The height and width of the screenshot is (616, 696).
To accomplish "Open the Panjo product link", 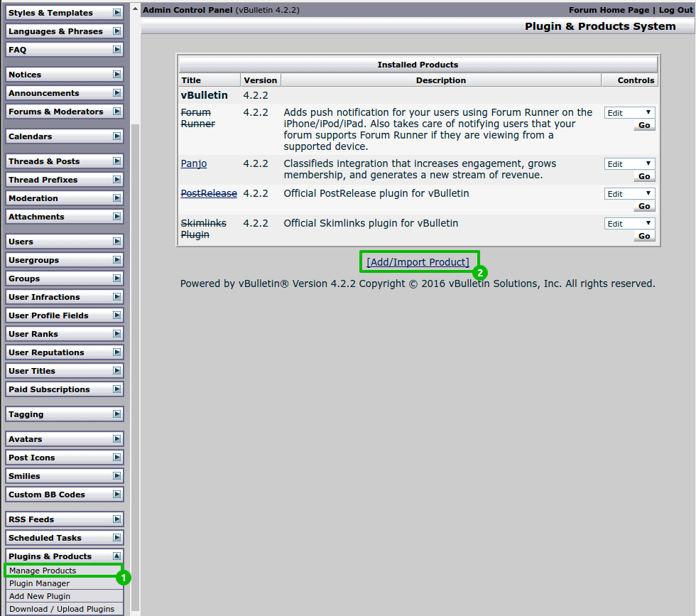I will click(193, 163).
